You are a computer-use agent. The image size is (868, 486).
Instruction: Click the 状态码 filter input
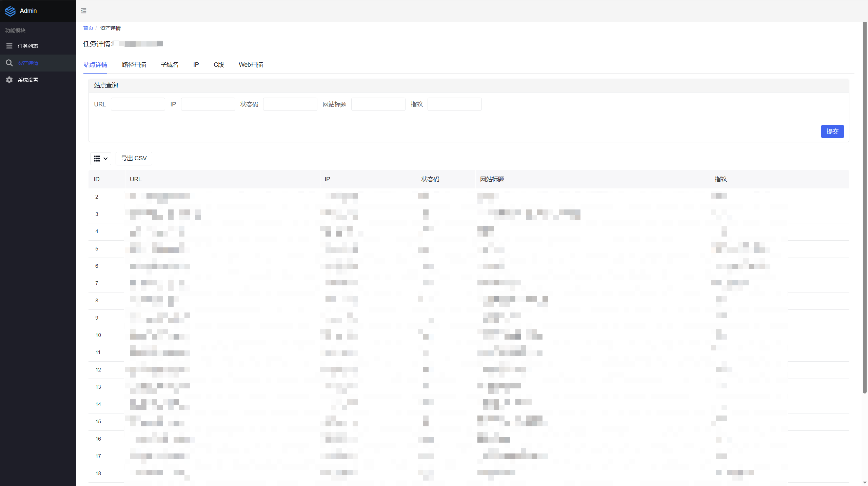click(290, 104)
